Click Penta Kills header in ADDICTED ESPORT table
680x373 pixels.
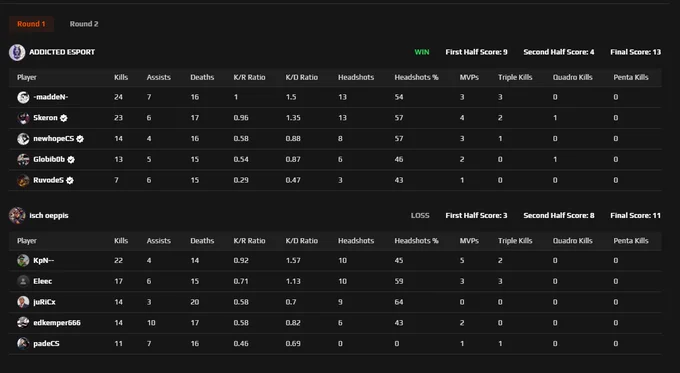click(x=631, y=77)
